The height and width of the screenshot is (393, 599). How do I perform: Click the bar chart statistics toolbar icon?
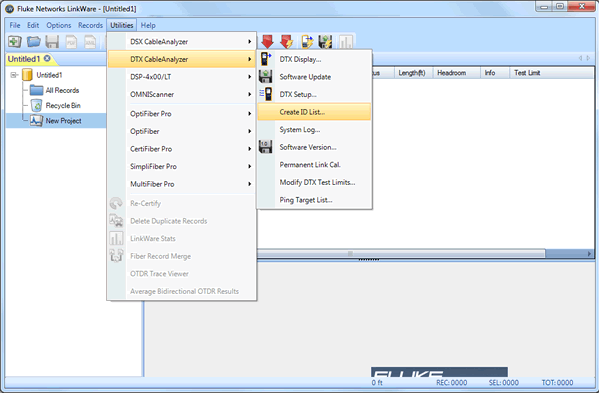coord(345,41)
